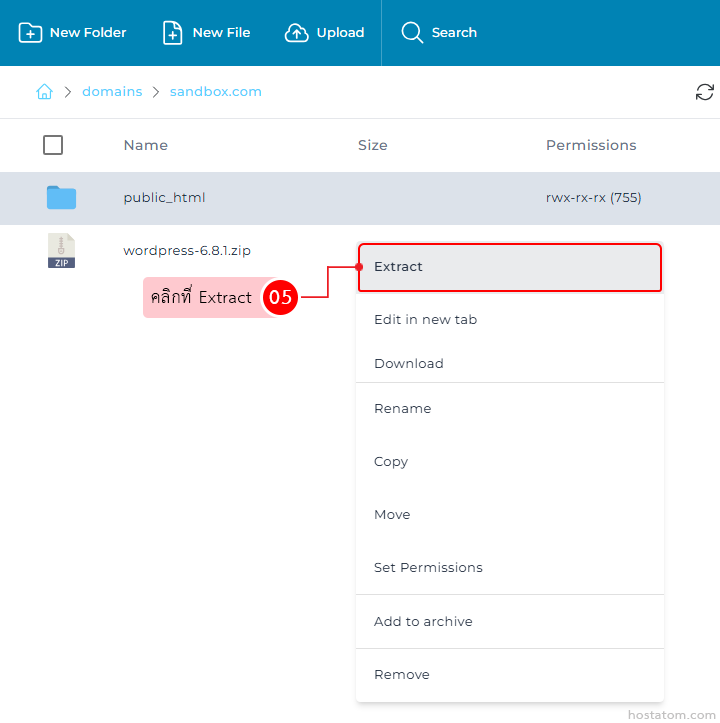
Task: Go to home via house icon
Action: coord(44,92)
